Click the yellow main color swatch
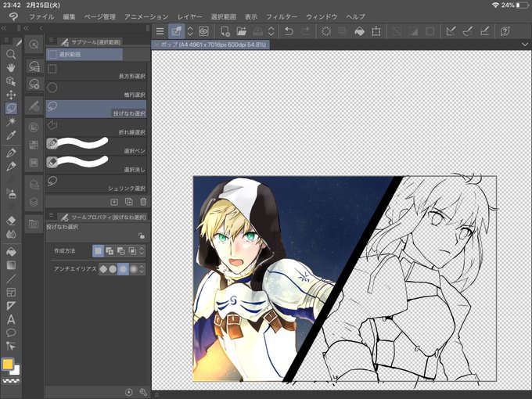 [8, 365]
